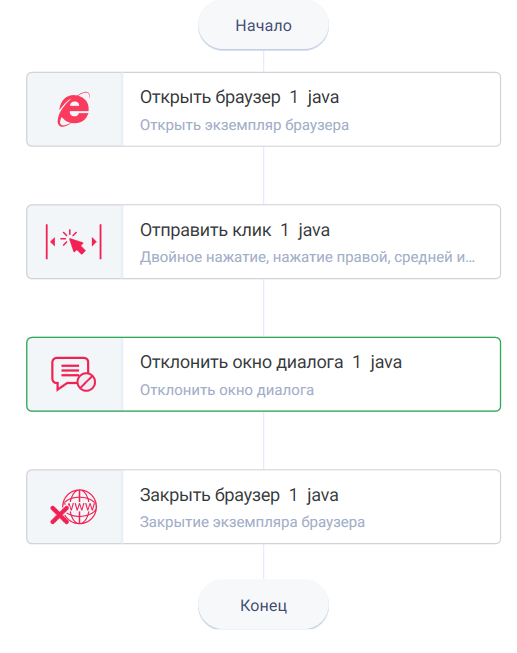Select the Начало start node
This screenshot has height=653, width=517.
tap(263, 26)
